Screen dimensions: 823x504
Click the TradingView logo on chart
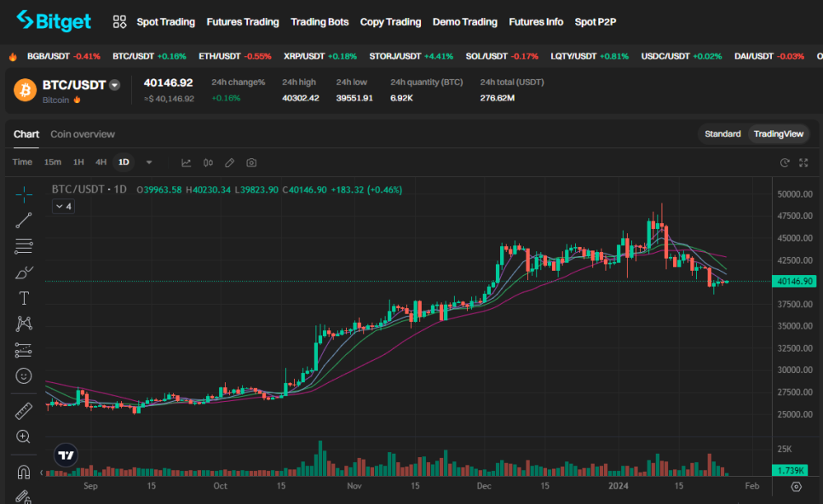[66, 455]
